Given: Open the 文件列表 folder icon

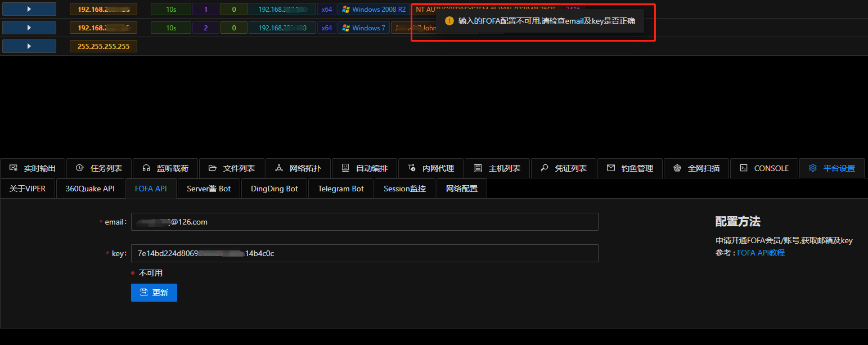Looking at the screenshot, I should click(x=213, y=168).
